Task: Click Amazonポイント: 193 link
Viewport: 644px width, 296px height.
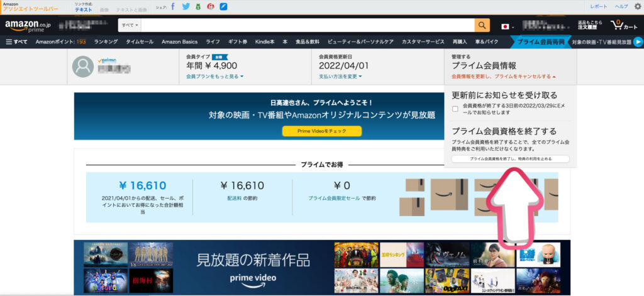Action: click(60, 41)
